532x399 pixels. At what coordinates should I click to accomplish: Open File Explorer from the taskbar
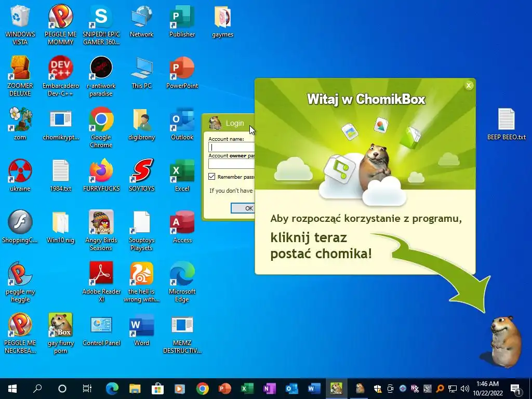(135, 389)
